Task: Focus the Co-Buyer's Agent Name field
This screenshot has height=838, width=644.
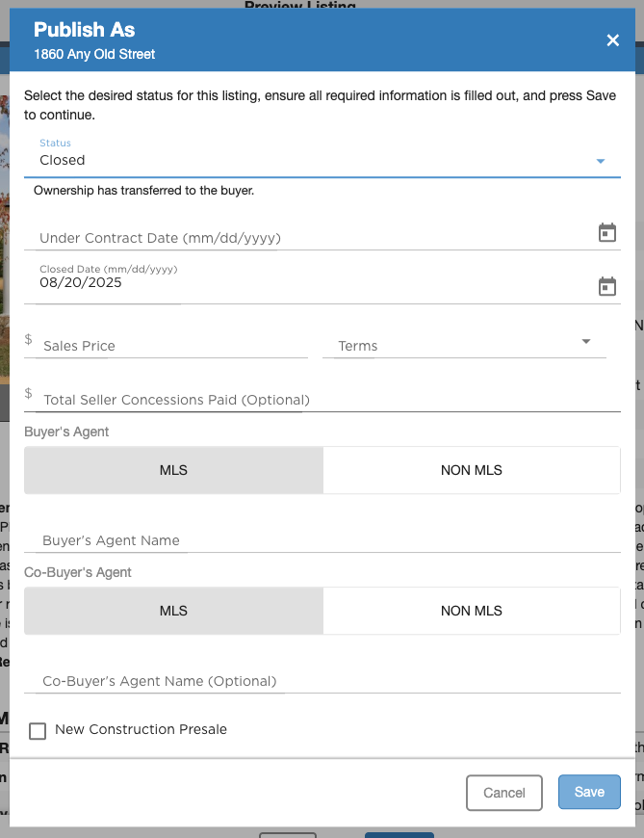Action: point(322,680)
